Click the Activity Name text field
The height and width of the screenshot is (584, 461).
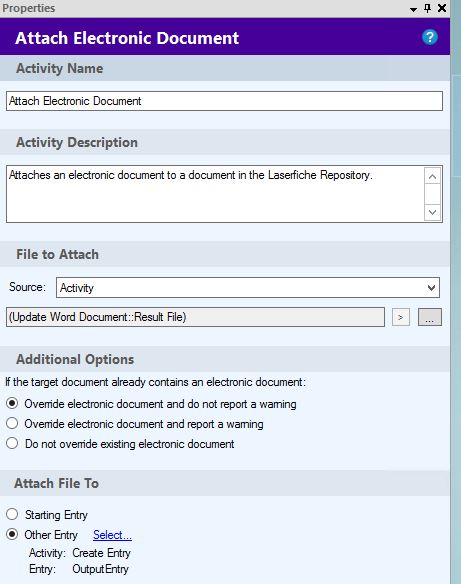pyautogui.click(x=224, y=101)
